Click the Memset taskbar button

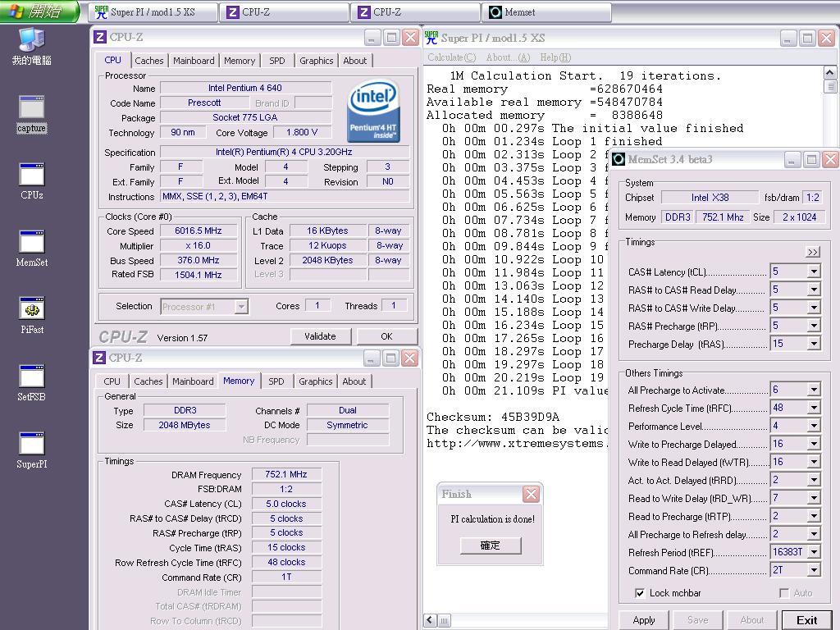[546, 12]
